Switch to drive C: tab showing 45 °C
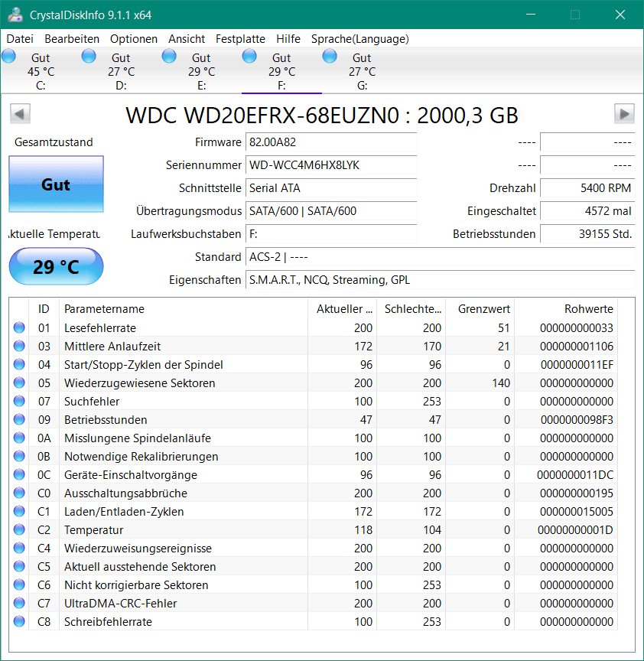The width and height of the screenshot is (644, 661). tap(41, 71)
